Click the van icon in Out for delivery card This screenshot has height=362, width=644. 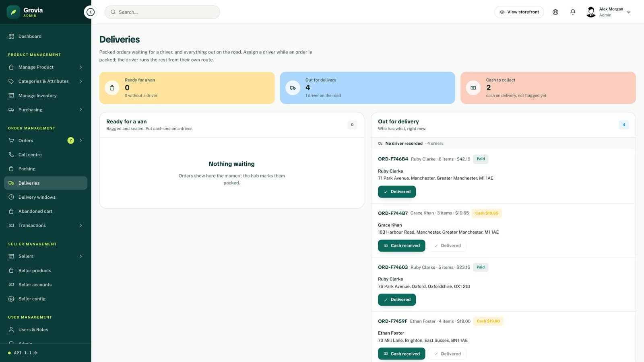[293, 88]
